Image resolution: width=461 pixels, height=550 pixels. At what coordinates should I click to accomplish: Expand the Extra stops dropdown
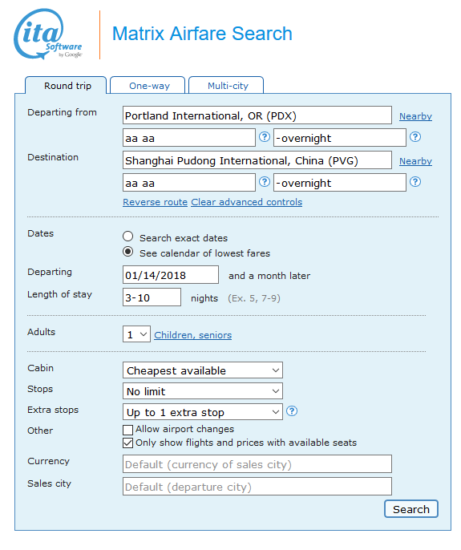tap(202, 412)
